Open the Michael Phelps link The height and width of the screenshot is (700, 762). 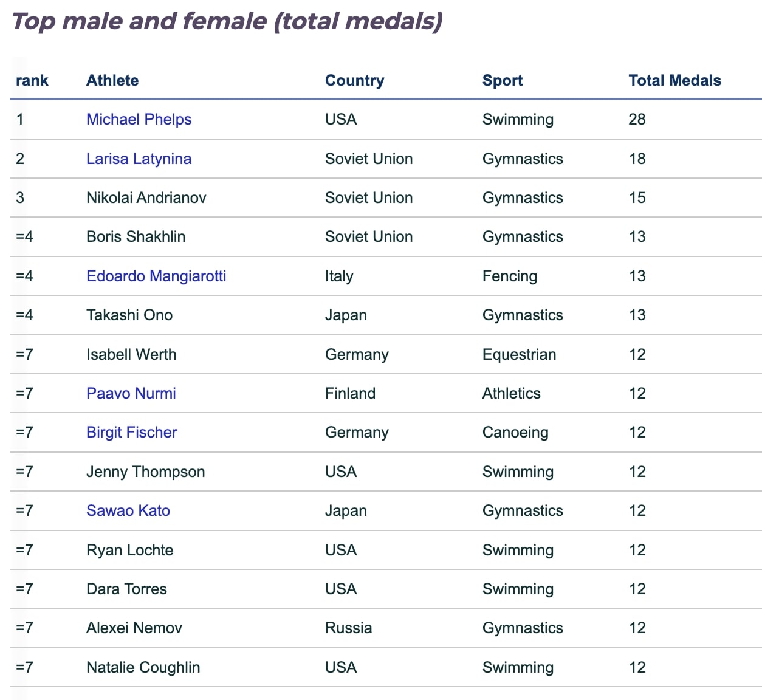click(139, 119)
